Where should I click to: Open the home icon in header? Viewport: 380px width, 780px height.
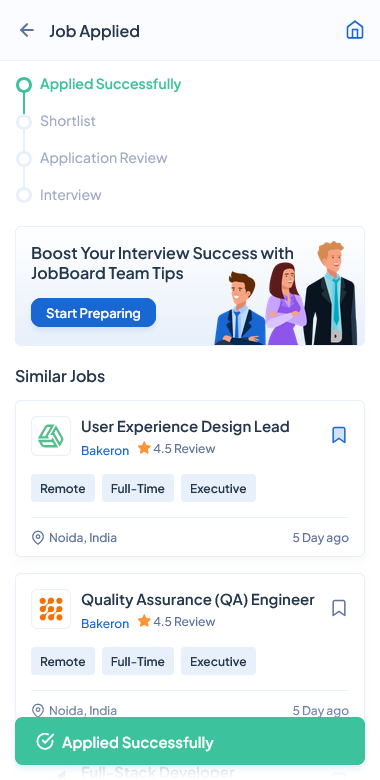pos(355,30)
